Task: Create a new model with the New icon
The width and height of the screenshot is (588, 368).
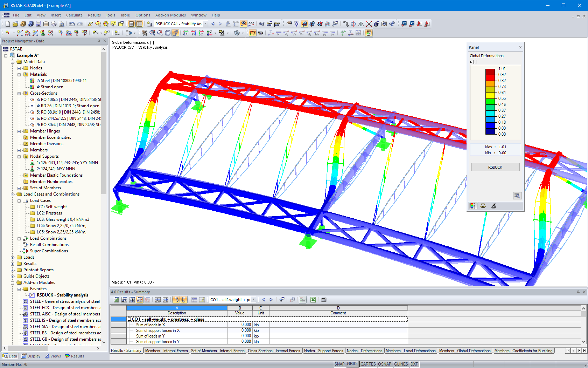Action: [x=7, y=24]
